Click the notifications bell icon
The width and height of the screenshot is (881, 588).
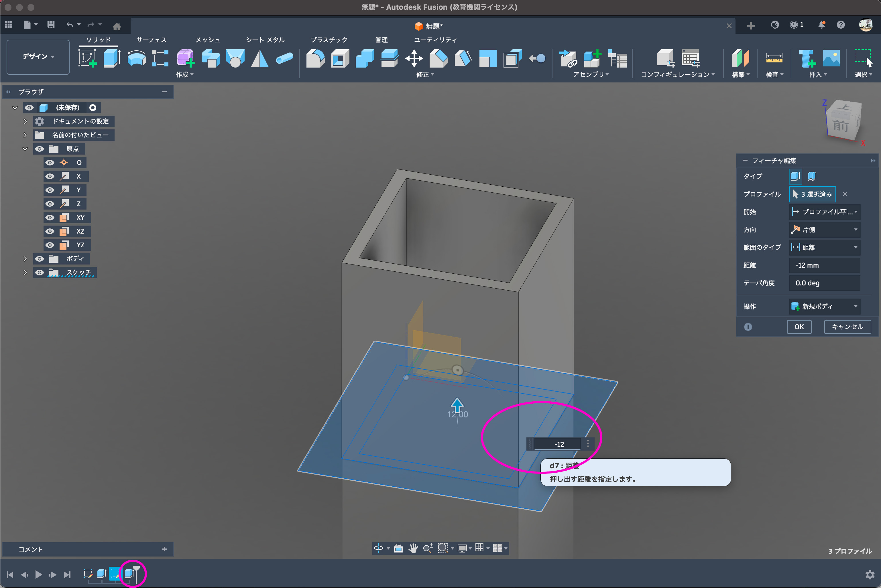(x=822, y=25)
